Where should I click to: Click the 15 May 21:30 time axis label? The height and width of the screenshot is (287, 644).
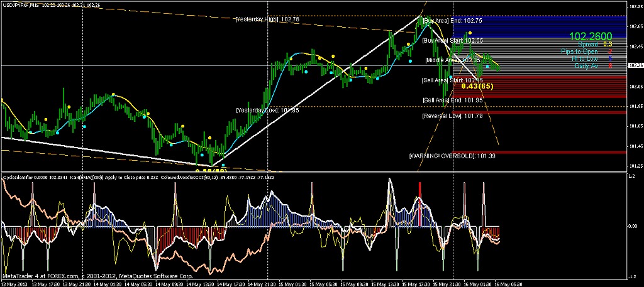click(x=448, y=284)
